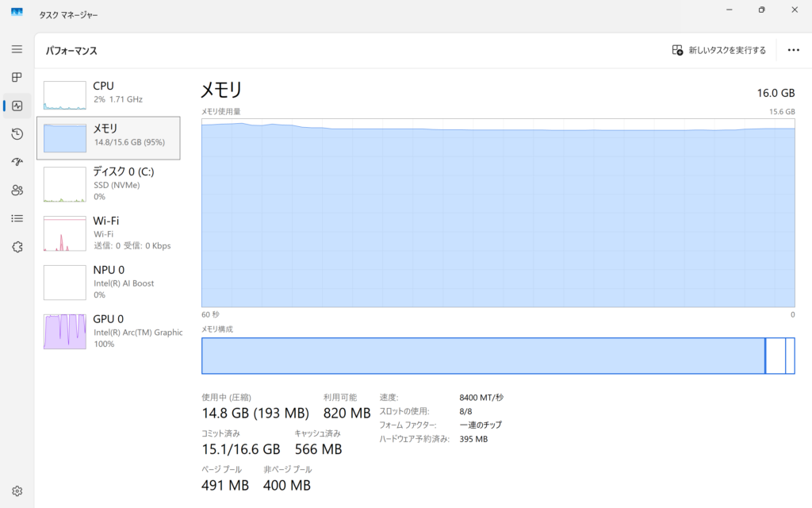Click the 14.8/15.6 GB (95%) sidebar text
Image resolution: width=812 pixels, height=508 pixels.
point(129,142)
